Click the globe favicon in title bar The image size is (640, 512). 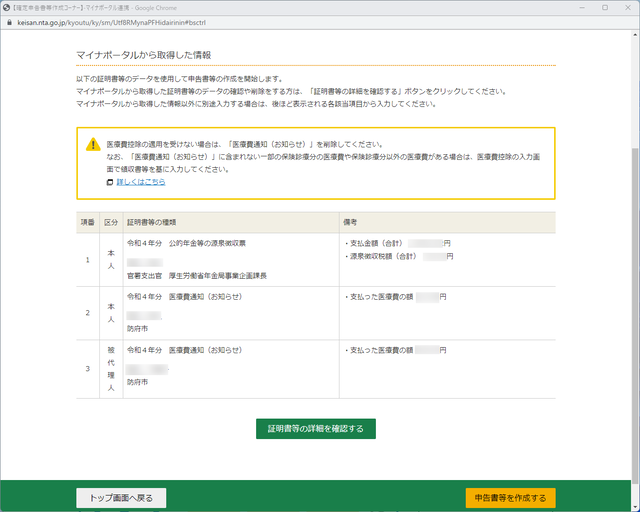pos(6,8)
